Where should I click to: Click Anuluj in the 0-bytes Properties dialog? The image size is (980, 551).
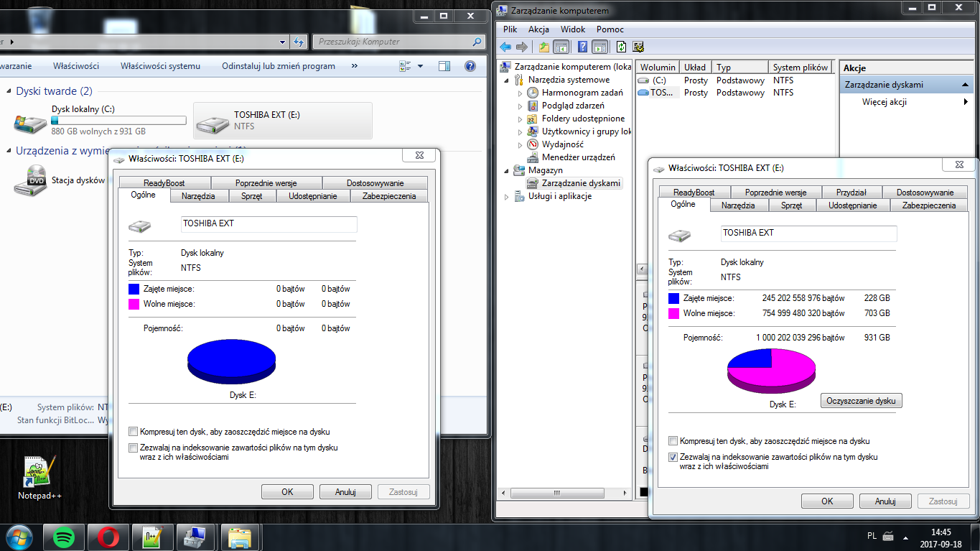346,492
